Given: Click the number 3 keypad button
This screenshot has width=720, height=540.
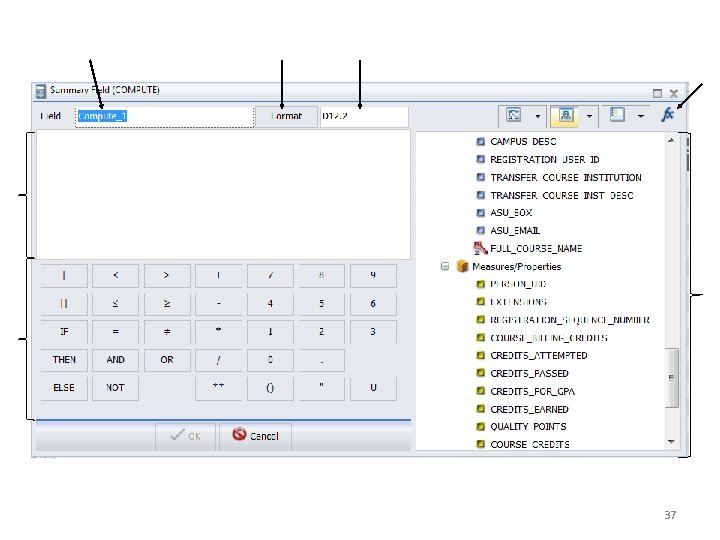Looking at the screenshot, I should click(373, 332).
